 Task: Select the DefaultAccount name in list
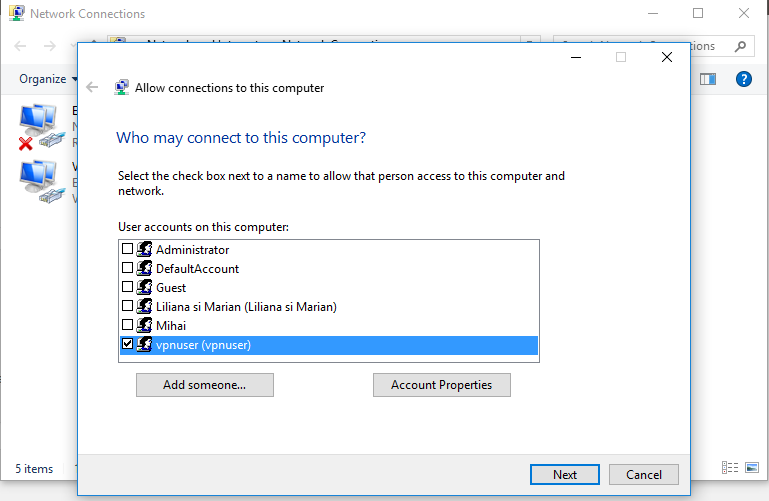point(197,269)
